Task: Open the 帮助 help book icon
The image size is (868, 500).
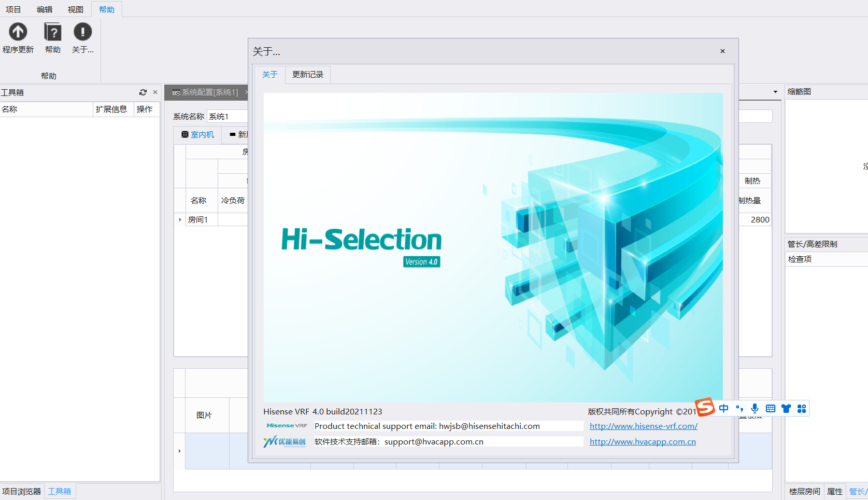Action: pyautogui.click(x=53, y=32)
